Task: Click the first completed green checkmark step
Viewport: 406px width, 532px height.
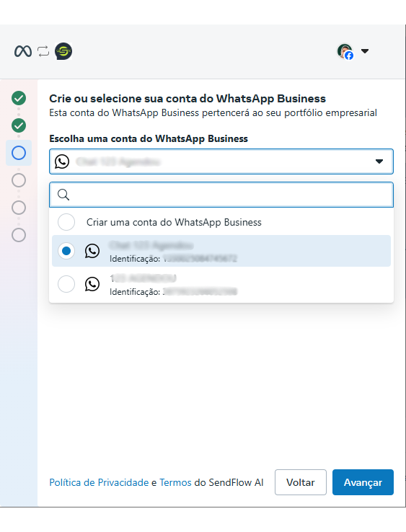Action: pos(19,98)
